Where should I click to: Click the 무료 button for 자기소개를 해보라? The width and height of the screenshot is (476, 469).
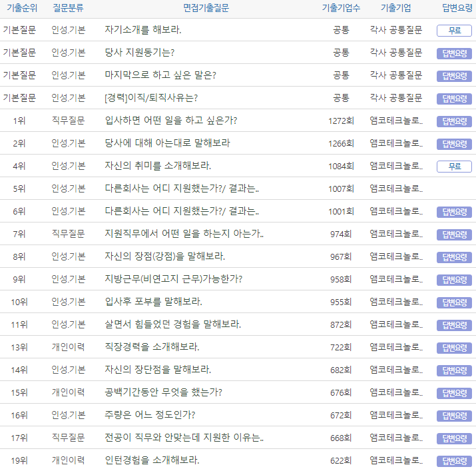(454, 30)
